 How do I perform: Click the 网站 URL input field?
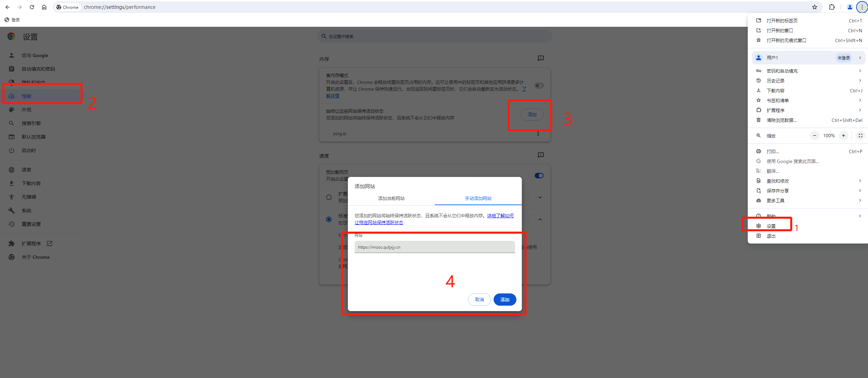(x=435, y=247)
